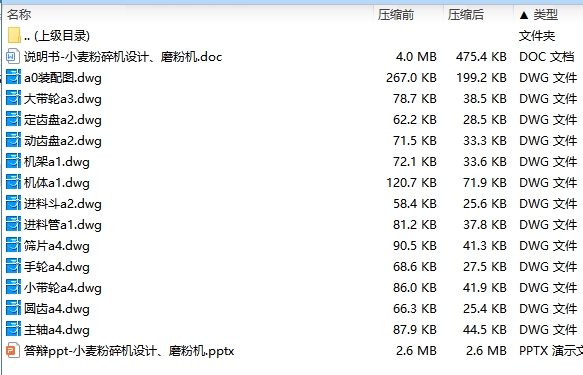Click the 120.7 KB size of 机体a1.dwg
Screen dimensions: 583x375
pos(411,182)
